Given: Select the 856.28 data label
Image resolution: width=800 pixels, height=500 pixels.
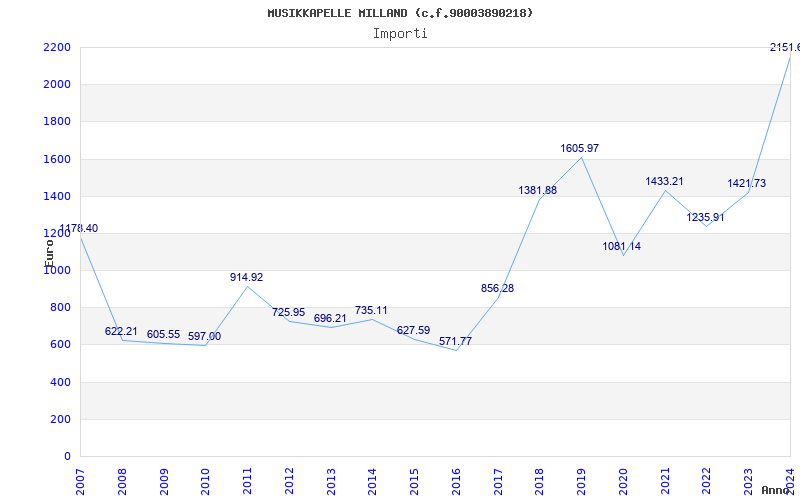Looking at the screenshot, I should [497, 288].
